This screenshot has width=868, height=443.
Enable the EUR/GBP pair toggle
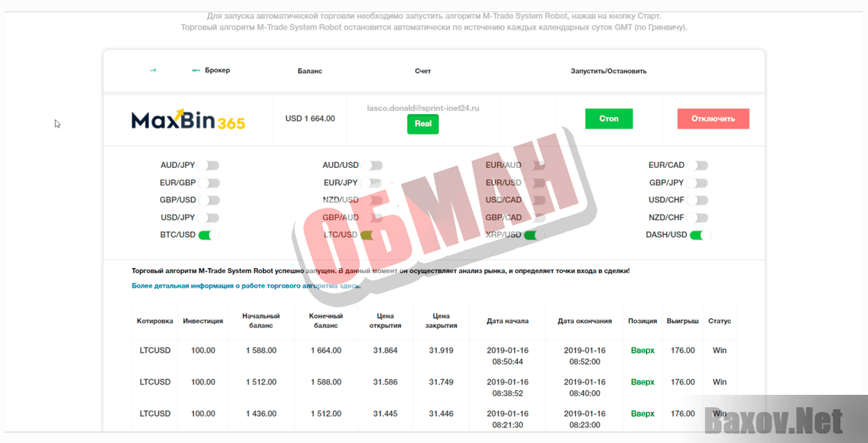coord(208,183)
